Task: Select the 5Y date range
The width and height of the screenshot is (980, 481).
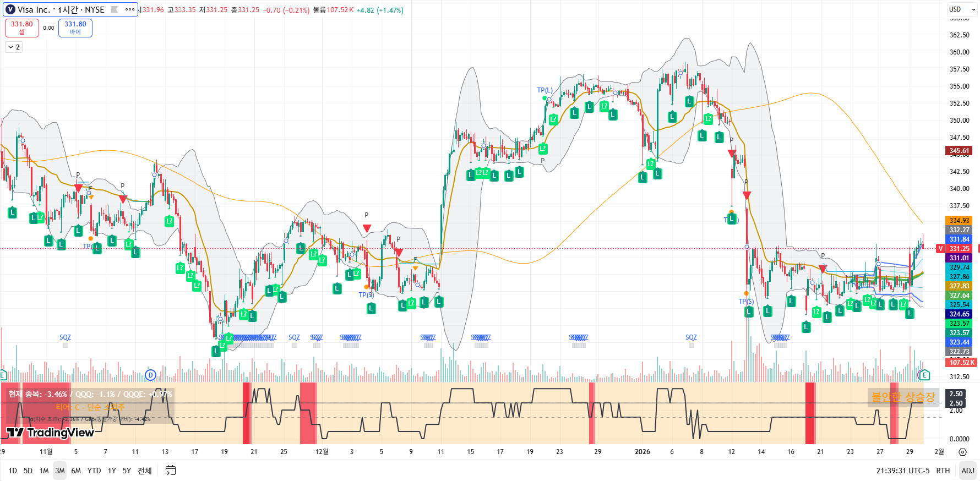Action: tap(127, 471)
